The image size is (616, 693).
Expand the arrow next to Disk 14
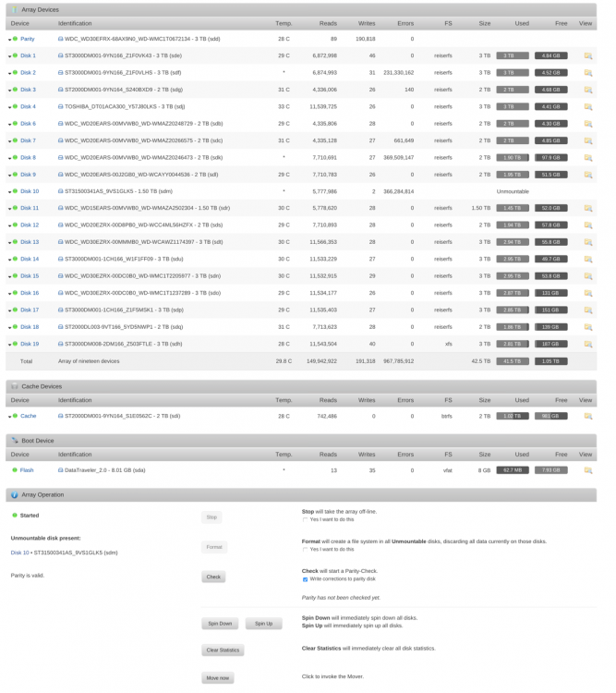pos(10,260)
